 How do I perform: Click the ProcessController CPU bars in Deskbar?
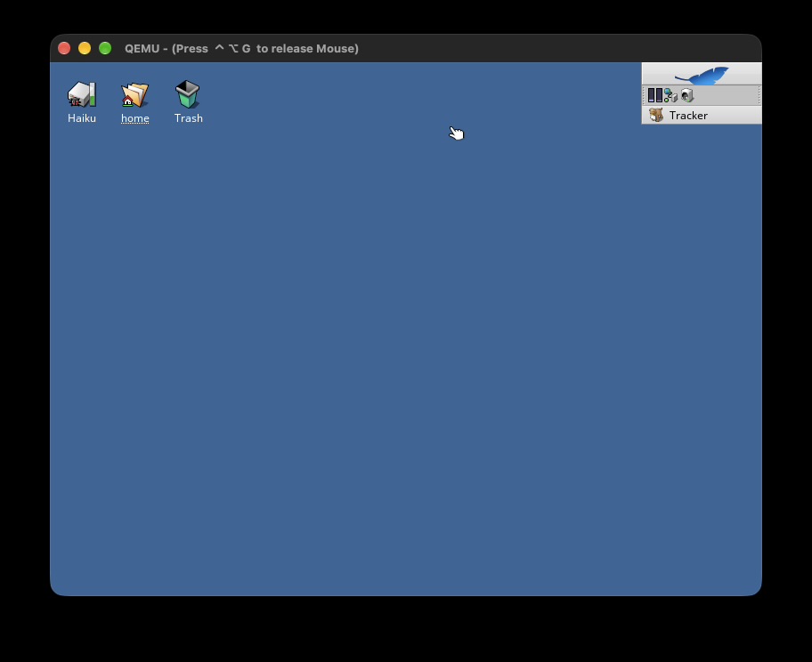(x=655, y=95)
